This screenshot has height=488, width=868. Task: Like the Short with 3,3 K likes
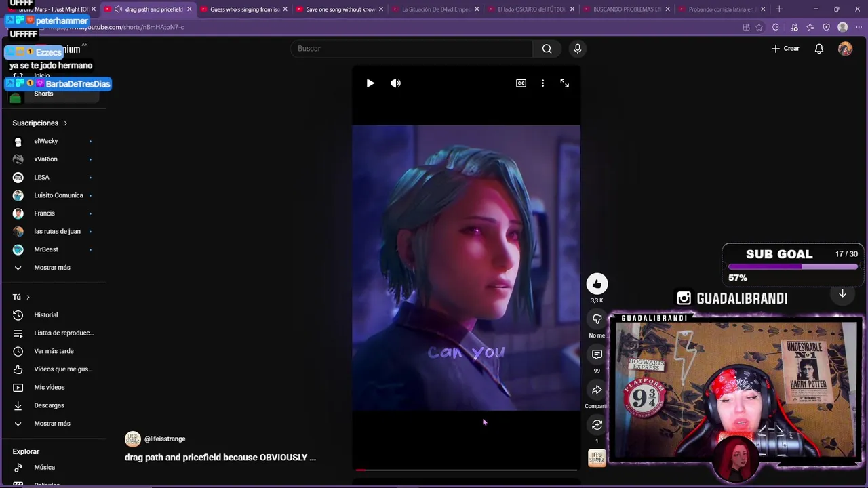[x=597, y=284]
